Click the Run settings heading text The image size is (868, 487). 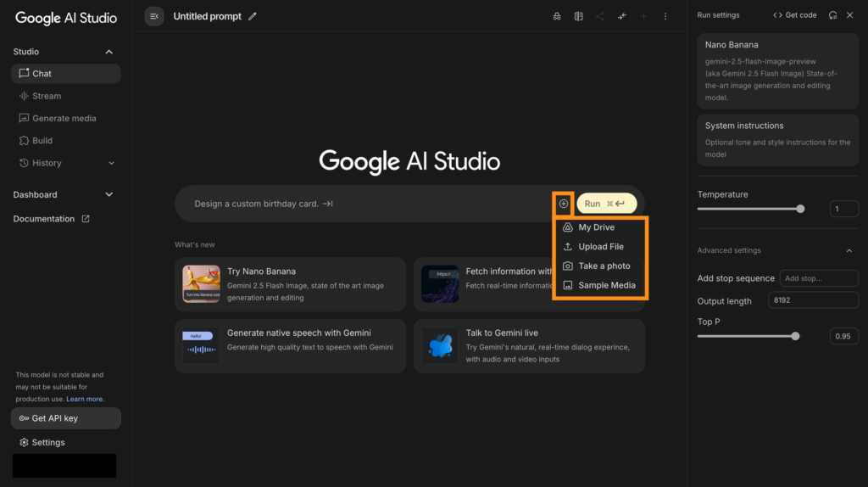click(x=718, y=15)
